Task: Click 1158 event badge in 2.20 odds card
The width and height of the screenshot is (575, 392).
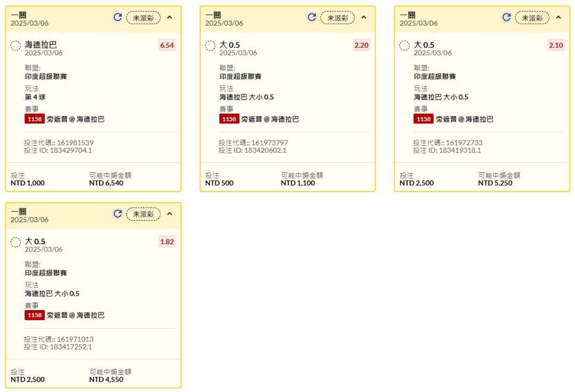Action: (x=229, y=119)
